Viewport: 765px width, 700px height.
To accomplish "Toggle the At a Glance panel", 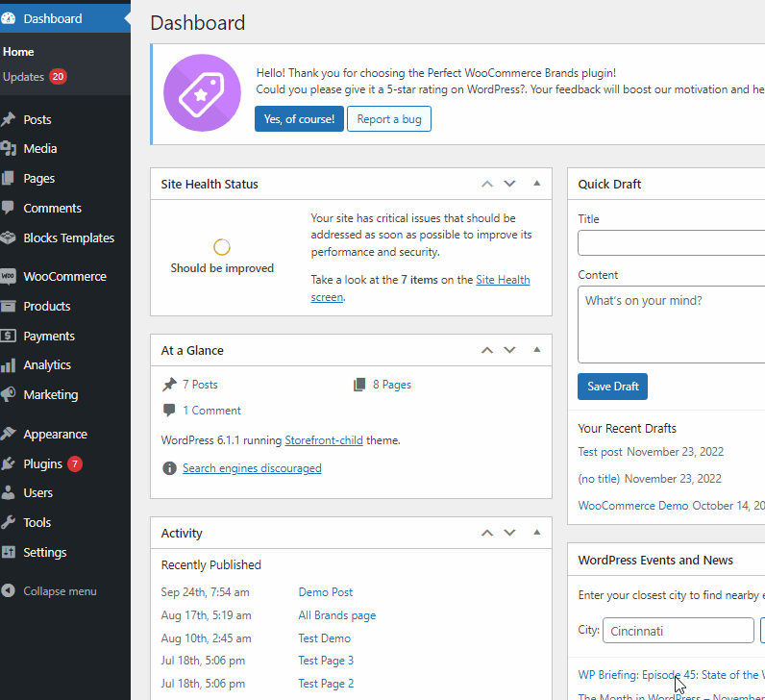I will tap(536, 350).
